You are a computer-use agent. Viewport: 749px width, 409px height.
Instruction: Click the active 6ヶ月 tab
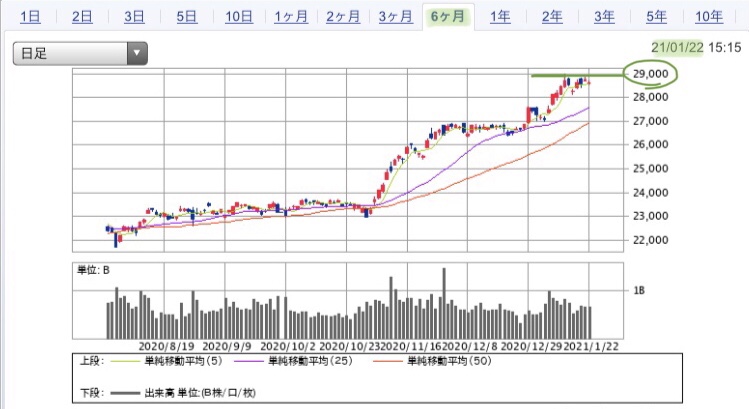tap(448, 17)
